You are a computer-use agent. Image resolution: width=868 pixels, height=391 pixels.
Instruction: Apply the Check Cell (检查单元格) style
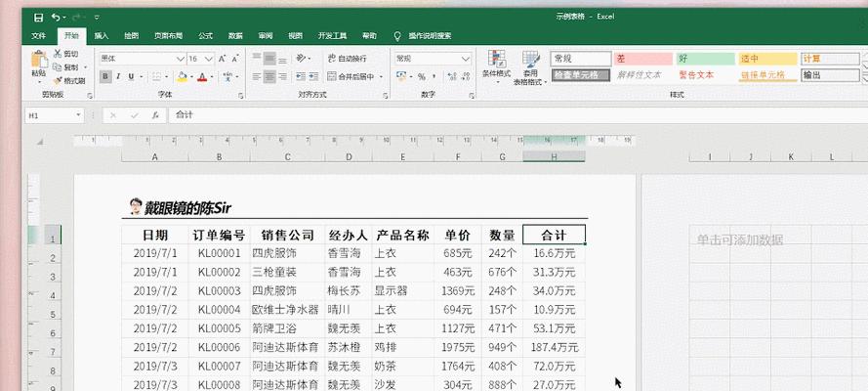pos(581,75)
